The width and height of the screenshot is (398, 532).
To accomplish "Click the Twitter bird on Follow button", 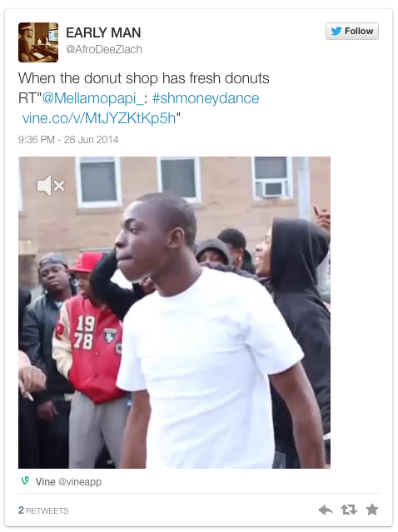I will pos(336,31).
